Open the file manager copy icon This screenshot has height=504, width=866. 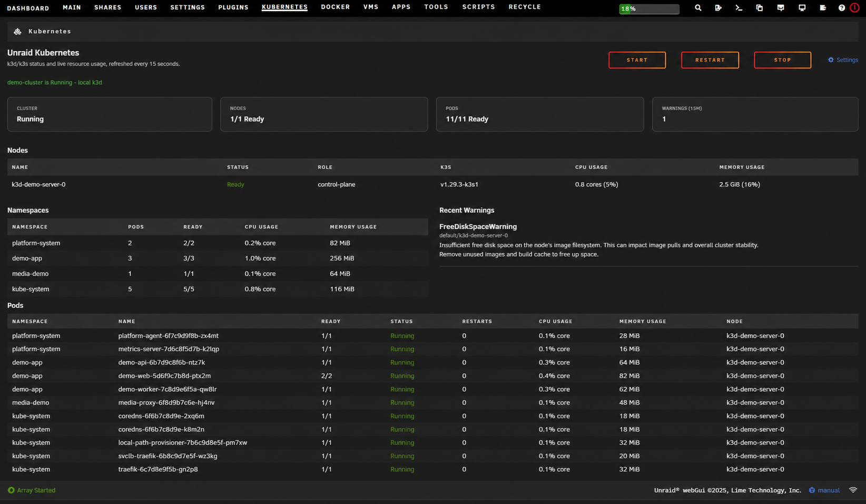tap(759, 8)
